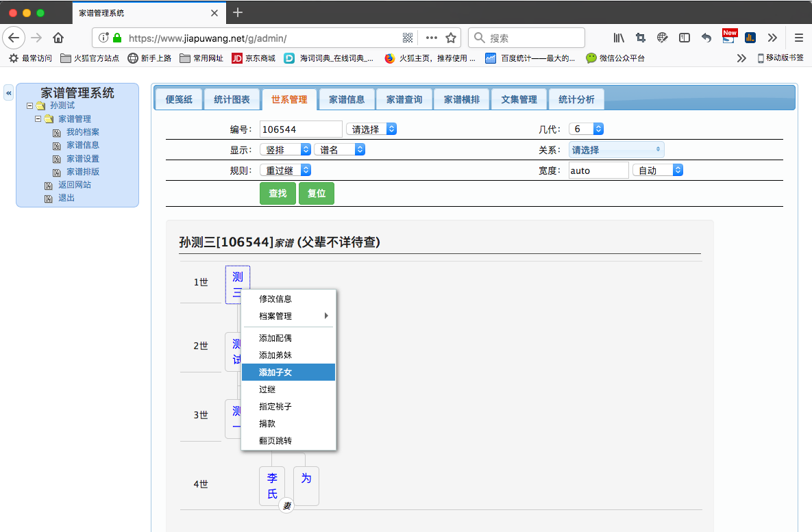Open the 关系 请选择 dropdown

pyautogui.click(x=616, y=149)
